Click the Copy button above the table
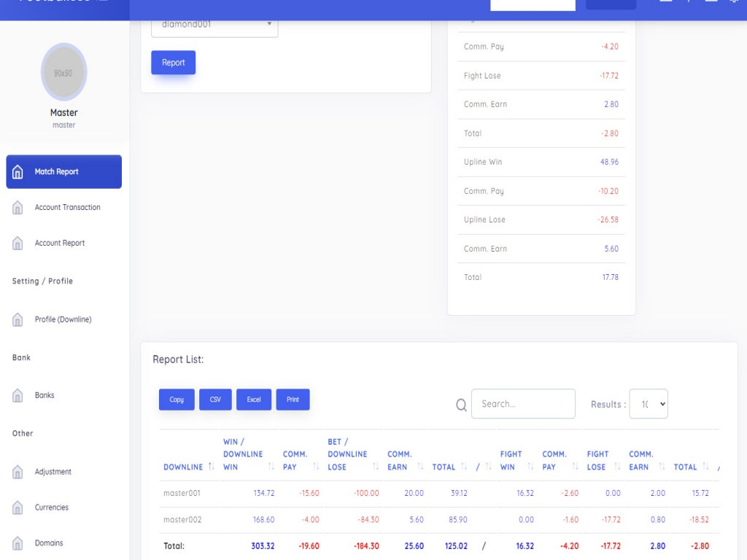Image resolution: width=747 pixels, height=560 pixels. (177, 400)
